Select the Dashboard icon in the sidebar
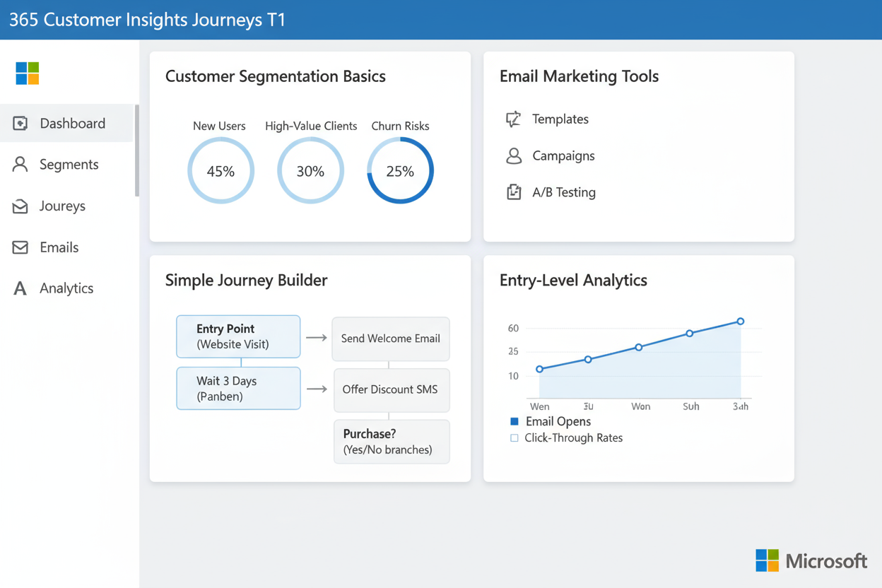882x588 pixels. click(x=21, y=122)
